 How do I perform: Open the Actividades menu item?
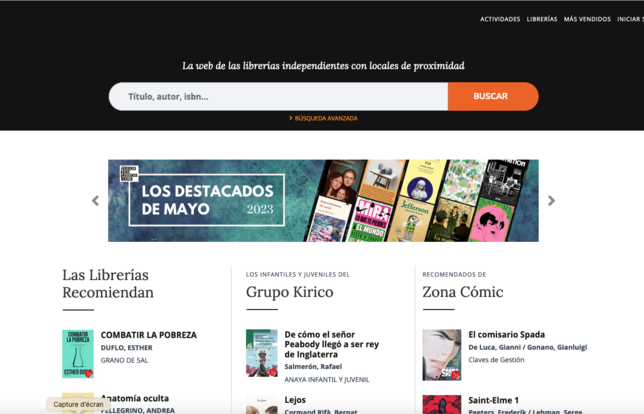tap(500, 19)
